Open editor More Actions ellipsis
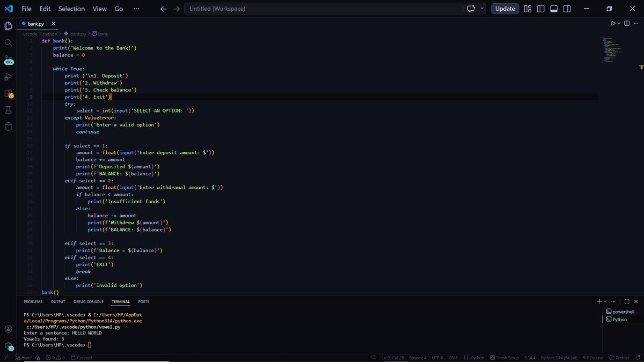 [x=636, y=24]
